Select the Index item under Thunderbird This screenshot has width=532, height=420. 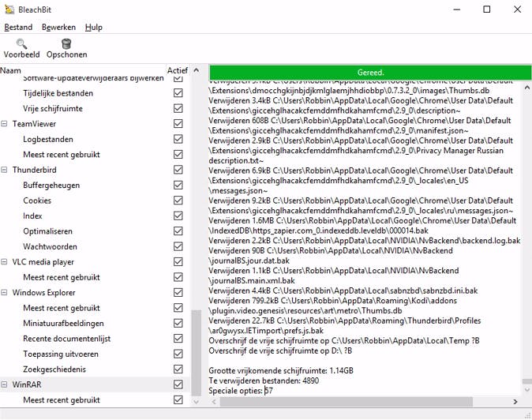click(32, 216)
